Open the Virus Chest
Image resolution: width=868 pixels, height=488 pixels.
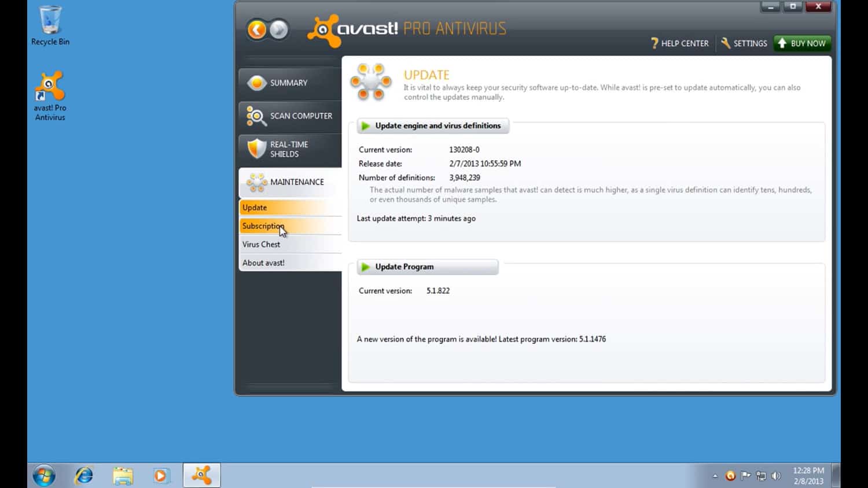[290, 245]
